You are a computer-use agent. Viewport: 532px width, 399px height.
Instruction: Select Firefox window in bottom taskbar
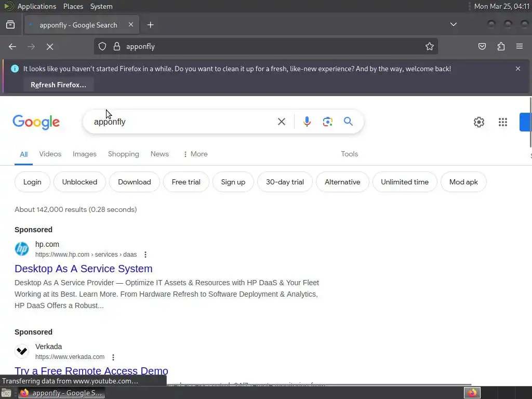point(61,393)
